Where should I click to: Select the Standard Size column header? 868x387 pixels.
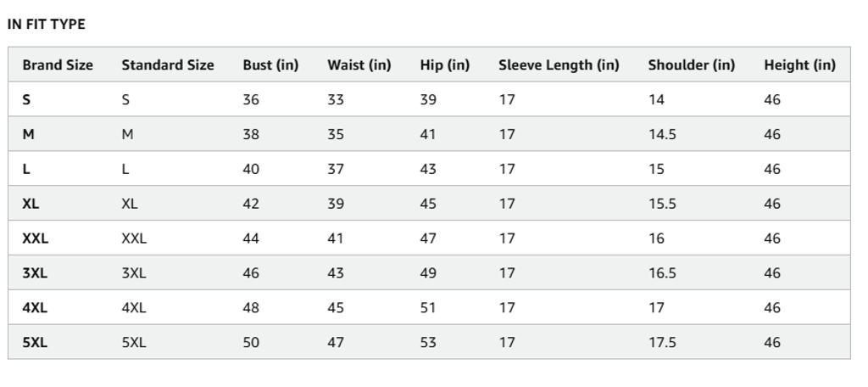(168, 64)
